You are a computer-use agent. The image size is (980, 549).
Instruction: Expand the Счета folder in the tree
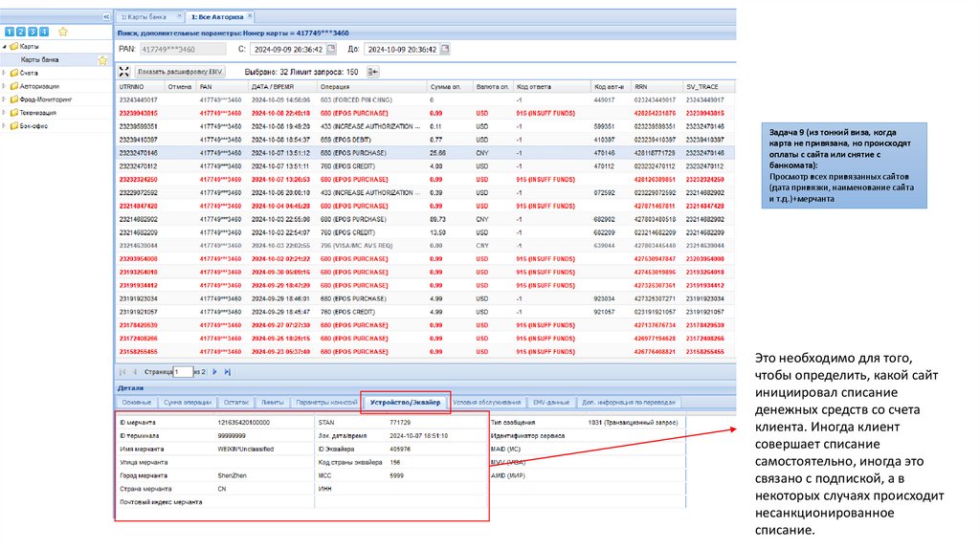5,73
